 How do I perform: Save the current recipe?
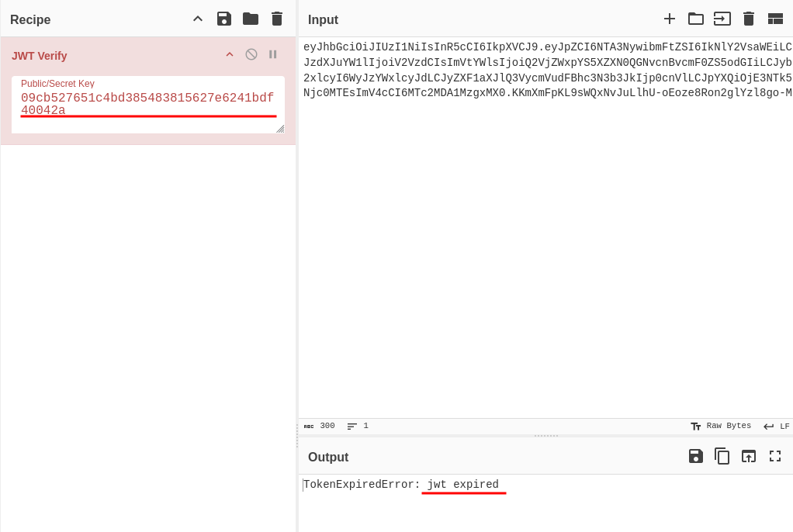click(224, 19)
